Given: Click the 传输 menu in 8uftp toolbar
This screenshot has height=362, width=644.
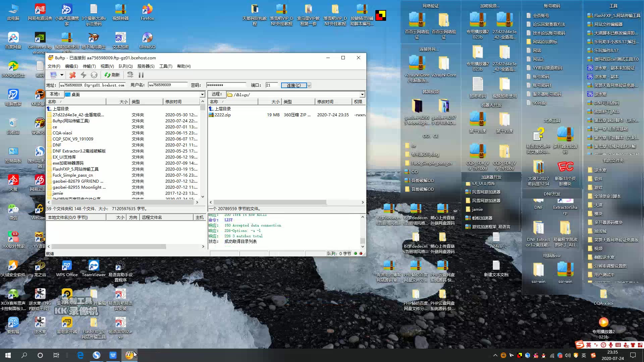Looking at the screenshot, I should pyautogui.click(x=89, y=66).
